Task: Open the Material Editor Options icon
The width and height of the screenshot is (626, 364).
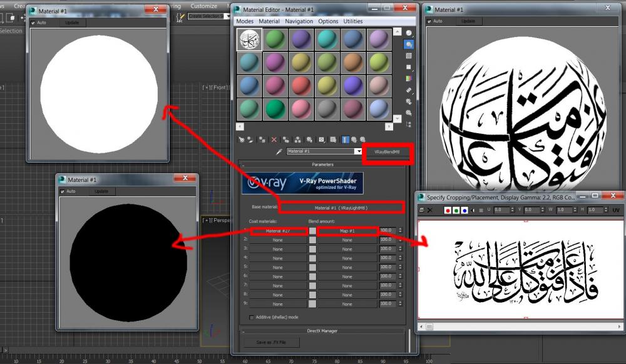Action: click(408, 102)
